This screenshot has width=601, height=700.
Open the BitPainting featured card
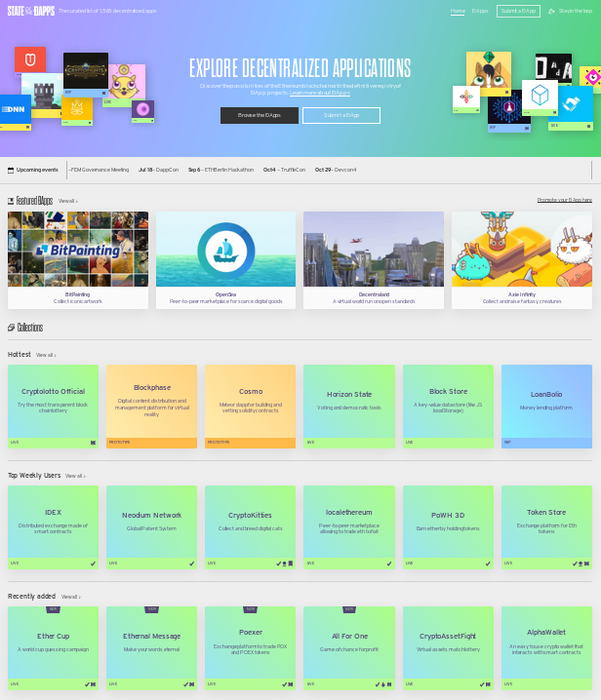click(78, 260)
